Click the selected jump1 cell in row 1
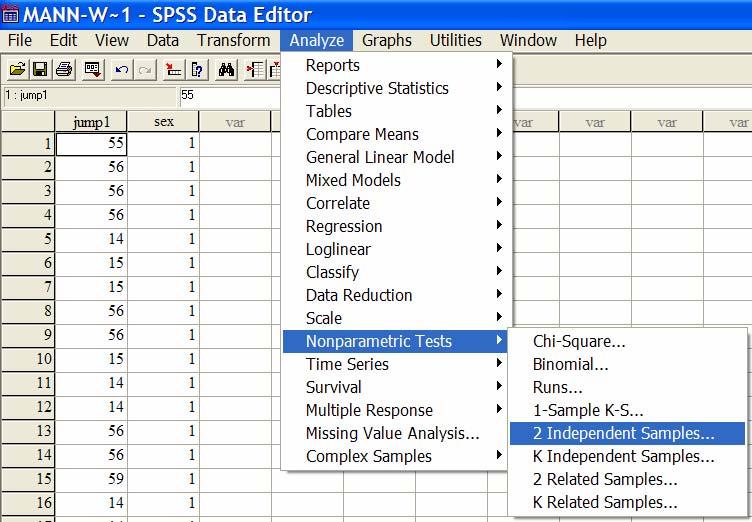Viewport: 752px width, 522px height. (x=91, y=144)
